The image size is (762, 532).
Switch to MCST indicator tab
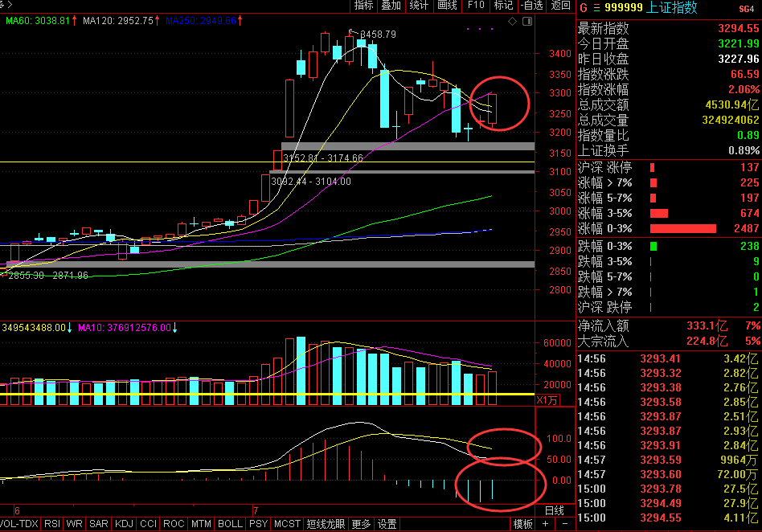(x=287, y=524)
